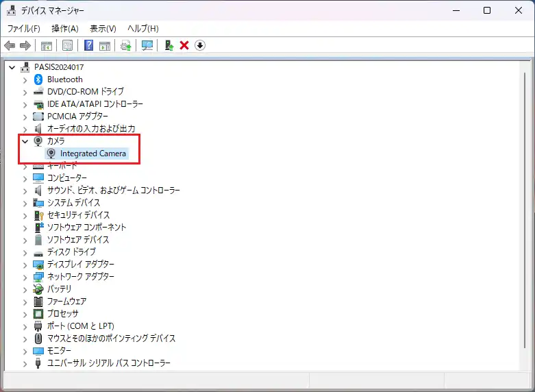Select the PASIS2024017 label
The height and width of the screenshot is (392, 535).
coord(59,67)
